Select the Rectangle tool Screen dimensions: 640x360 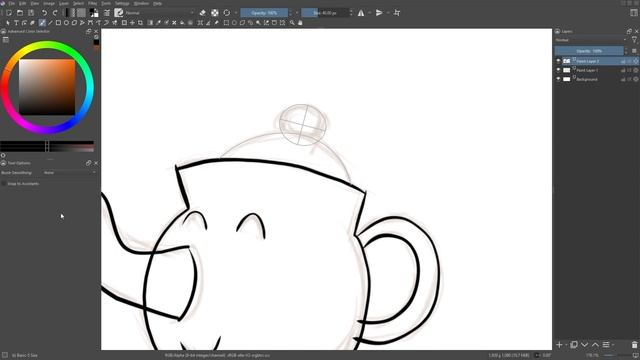coord(58,23)
